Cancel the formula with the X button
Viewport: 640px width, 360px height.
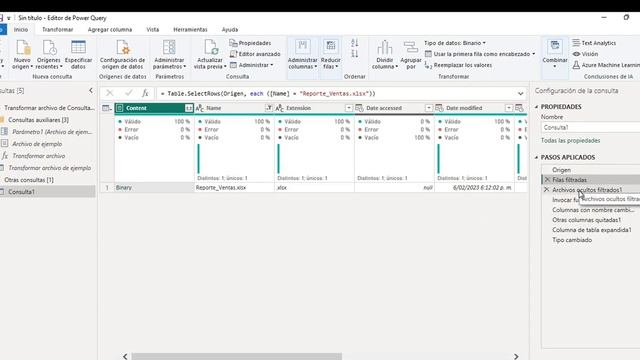pyautogui.click(x=109, y=93)
